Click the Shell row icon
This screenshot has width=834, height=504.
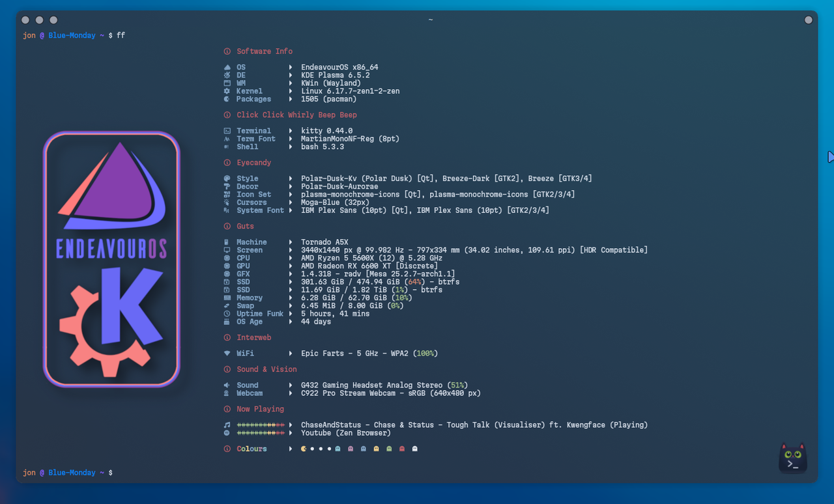pos(227,147)
